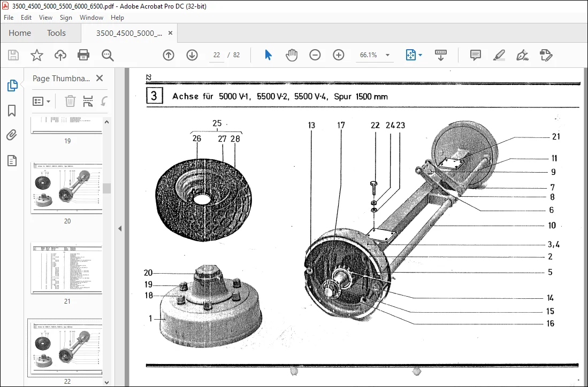Click the heading 'Achse für 5000 V-1'
Viewport: 588px width, 387px height.
211,96
